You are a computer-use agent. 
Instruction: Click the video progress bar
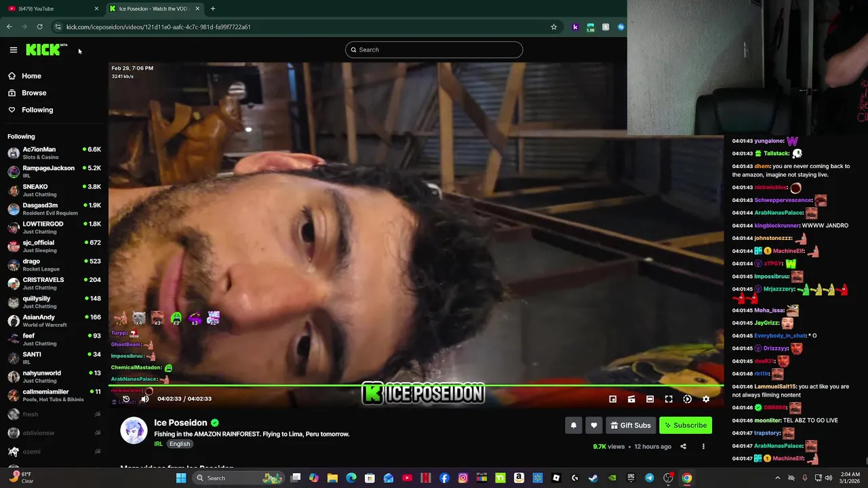click(416, 386)
